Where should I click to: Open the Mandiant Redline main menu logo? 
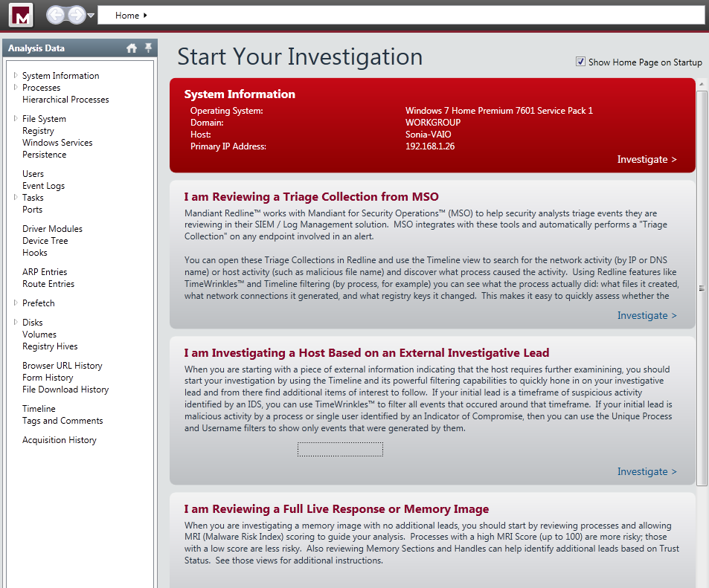coord(21,15)
